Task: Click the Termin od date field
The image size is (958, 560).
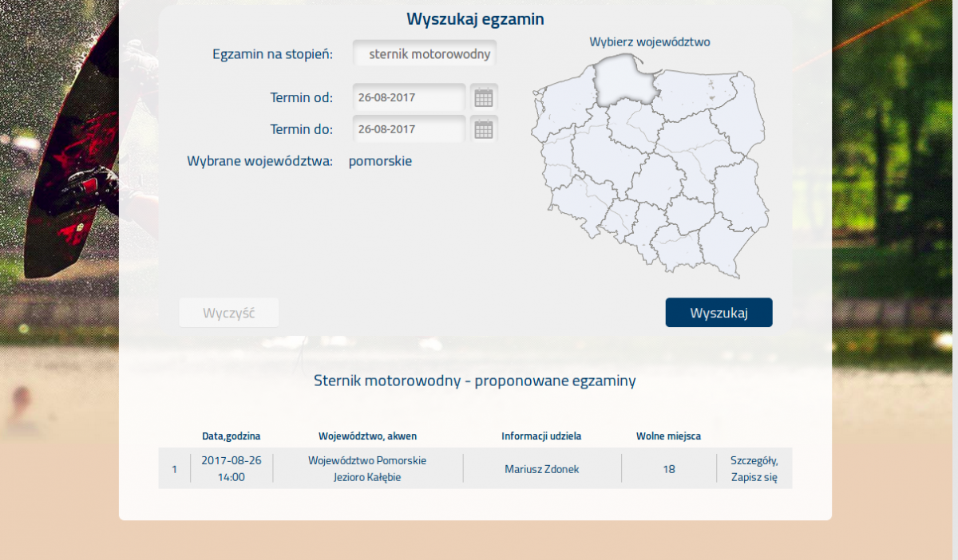Action: coord(409,98)
